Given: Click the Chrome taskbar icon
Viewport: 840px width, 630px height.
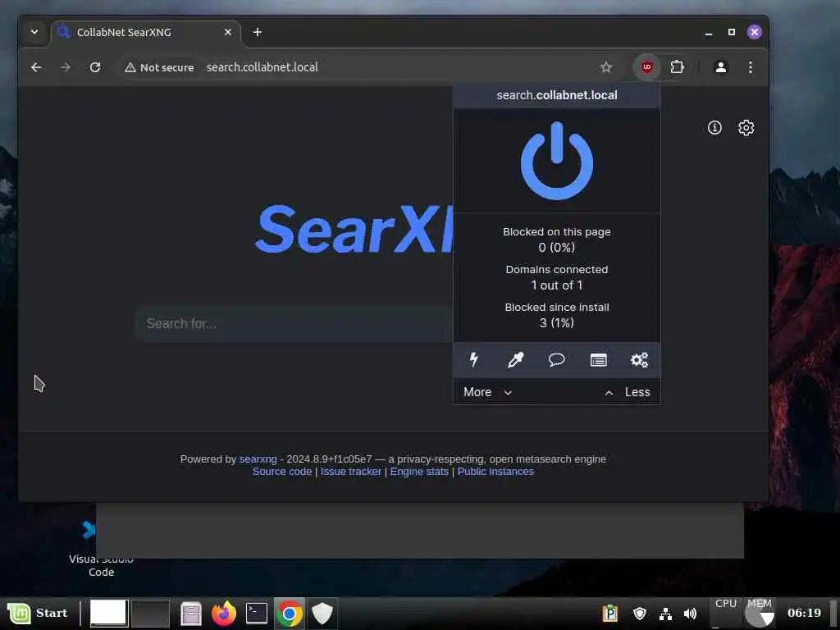Looking at the screenshot, I should pyautogui.click(x=290, y=614).
